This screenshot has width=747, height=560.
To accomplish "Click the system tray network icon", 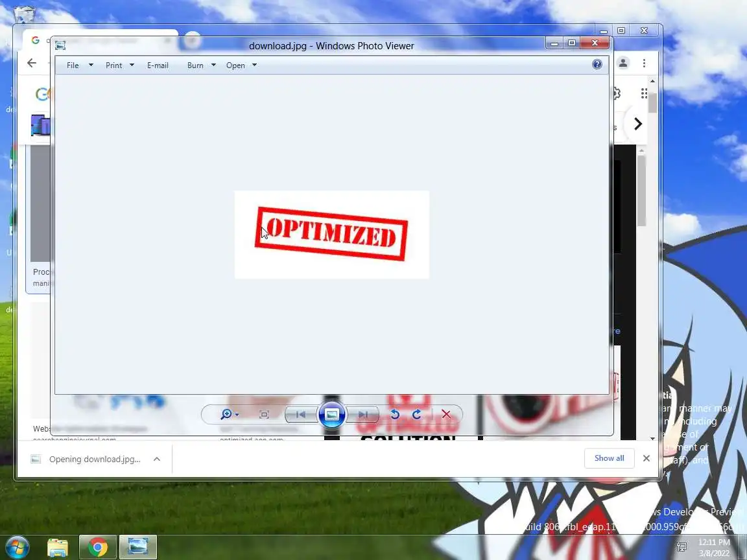I will click(x=682, y=546).
